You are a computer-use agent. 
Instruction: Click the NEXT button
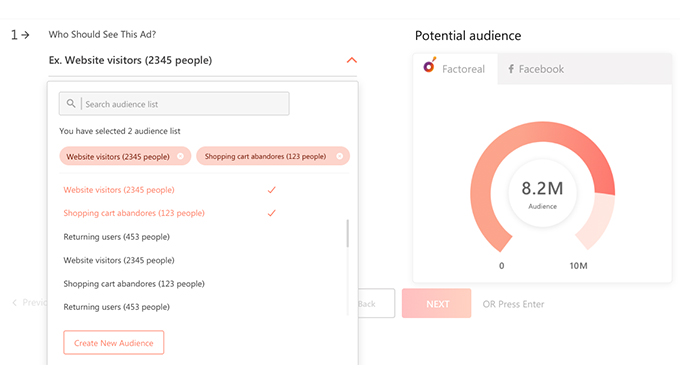[436, 304]
